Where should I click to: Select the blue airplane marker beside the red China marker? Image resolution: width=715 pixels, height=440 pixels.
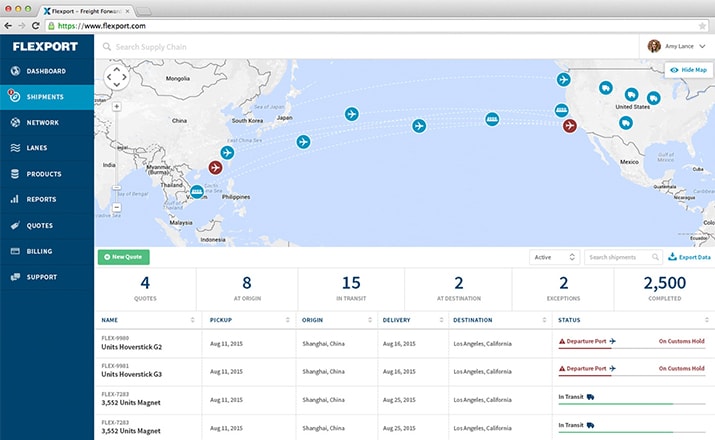tap(227, 152)
